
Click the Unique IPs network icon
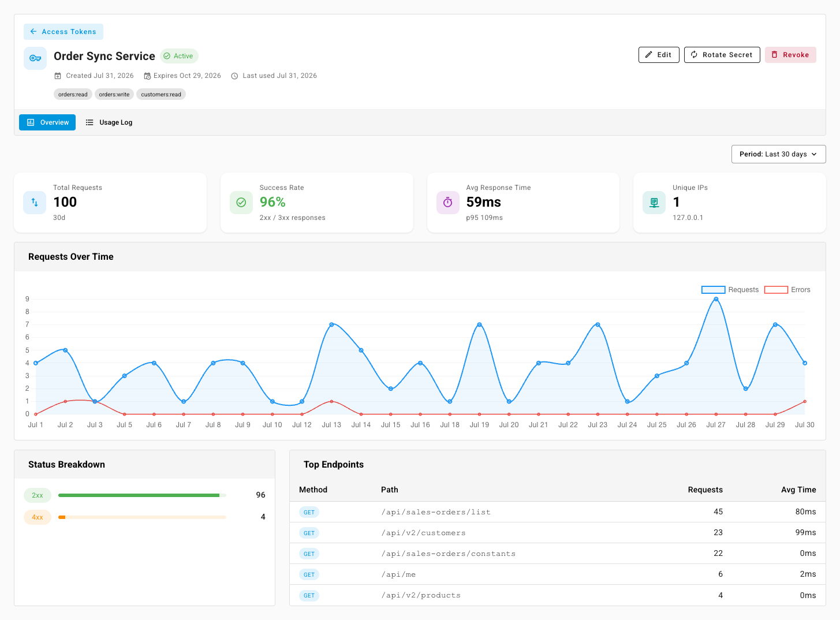pos(654,203)
